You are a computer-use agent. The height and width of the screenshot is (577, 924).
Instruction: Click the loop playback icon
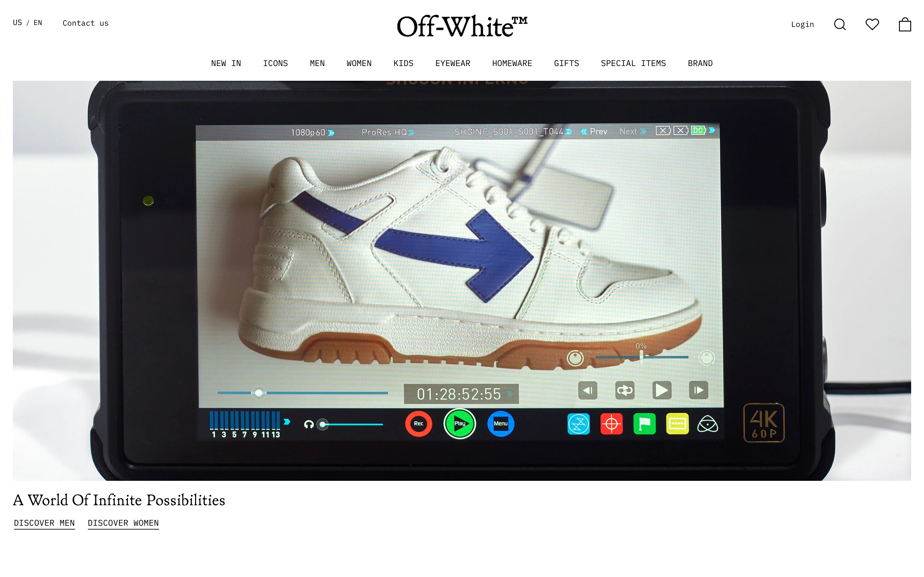click(624, 390)
